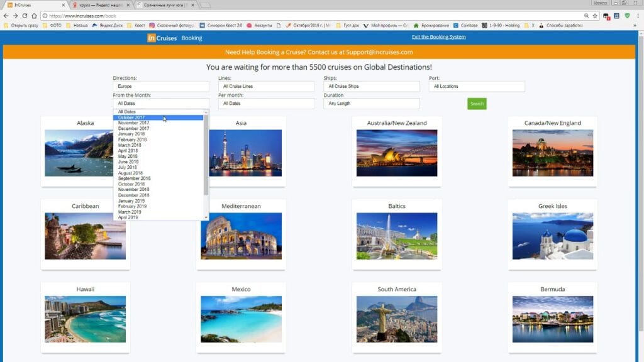Select the Mediterranean destination thumbnail

coord(241,236)
